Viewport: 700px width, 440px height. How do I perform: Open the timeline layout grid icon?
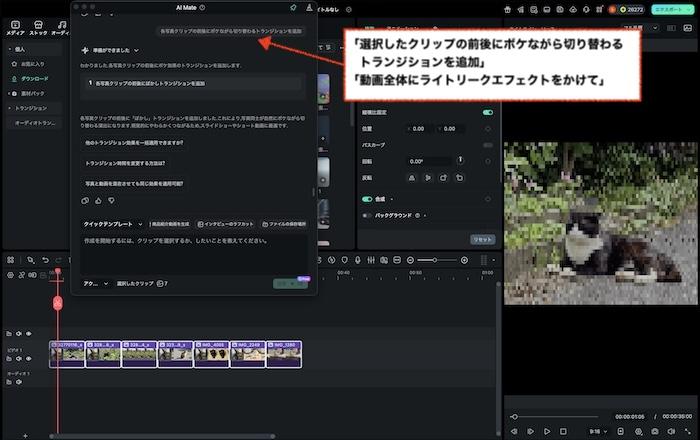tap(10, 260)
